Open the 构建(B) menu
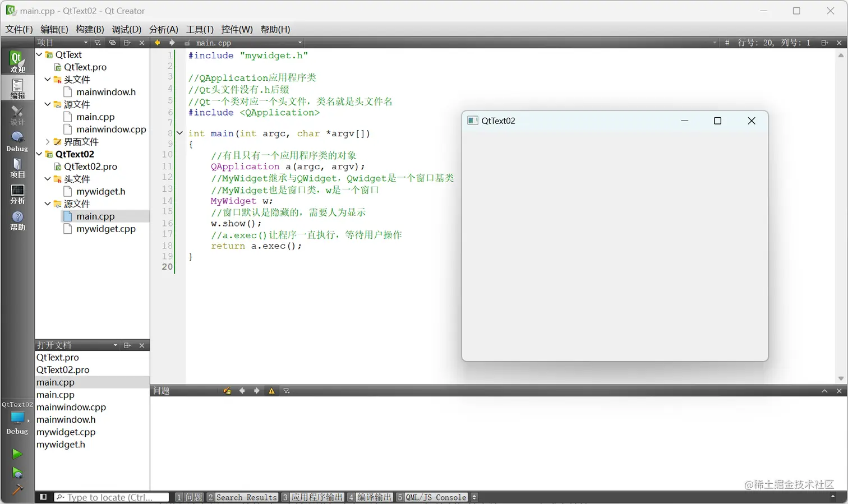Screen dimensions: 848x504 [x=90, y=29]
